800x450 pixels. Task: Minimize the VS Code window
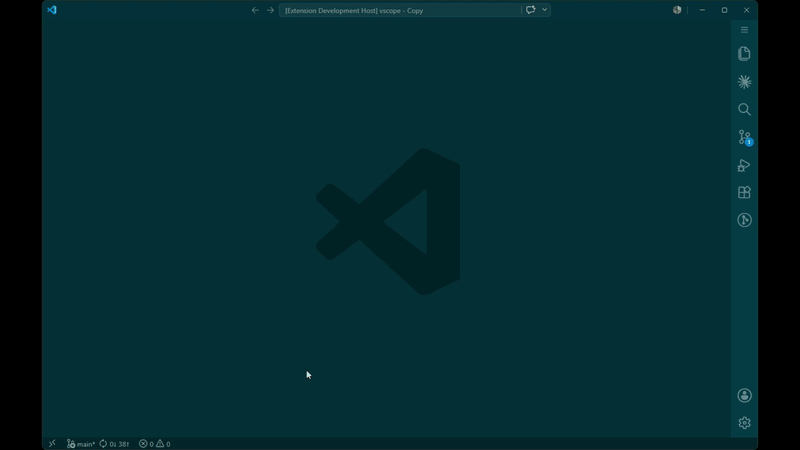(703, 10)
